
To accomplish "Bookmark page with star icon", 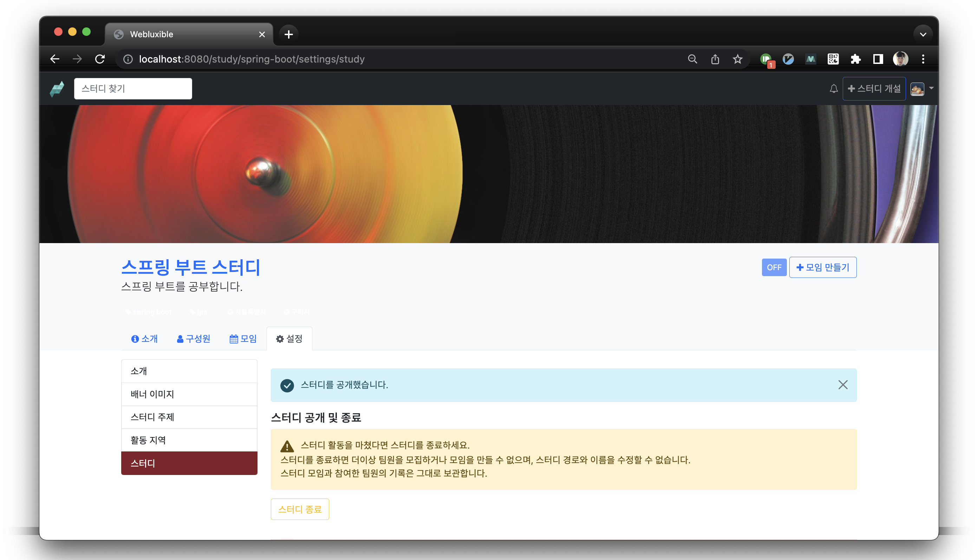I will point(737,59).
